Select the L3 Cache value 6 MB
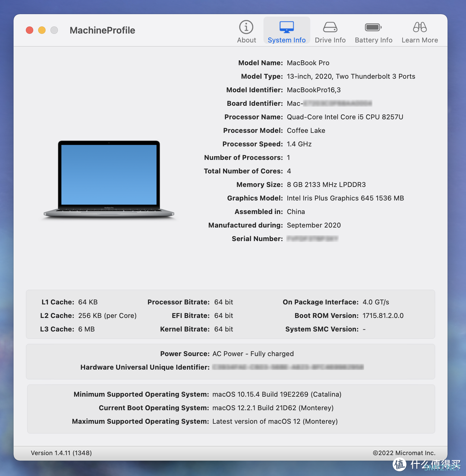This screenshot has width=466, height=476. pyautogui.click(x=86, y=329)
